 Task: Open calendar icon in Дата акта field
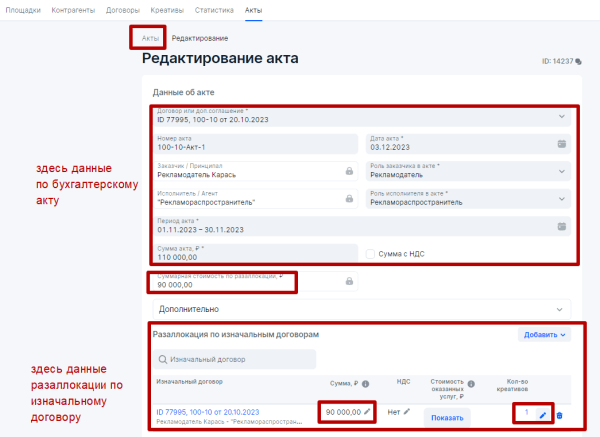pyautogui.click(x=561, y=144)
